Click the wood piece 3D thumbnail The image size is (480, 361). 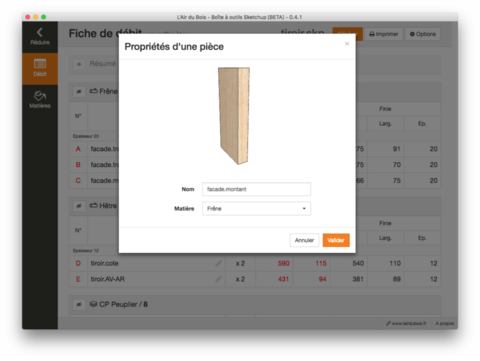tap(234, 116)
